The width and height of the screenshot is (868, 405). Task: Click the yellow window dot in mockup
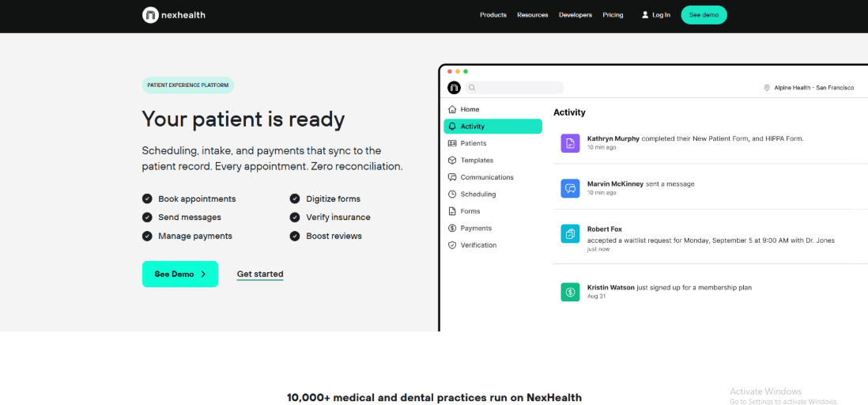(458, 71)
